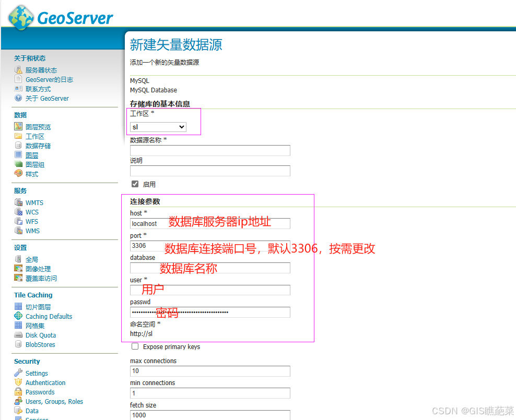Click the 图层预览 map icon

18,126
